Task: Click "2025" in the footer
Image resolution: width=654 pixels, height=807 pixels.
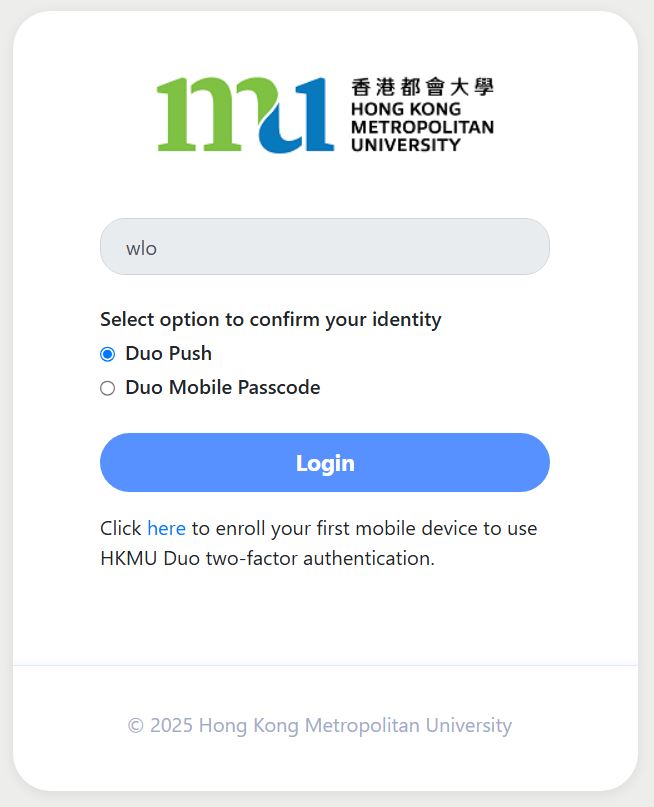Action: click(171, 725)
